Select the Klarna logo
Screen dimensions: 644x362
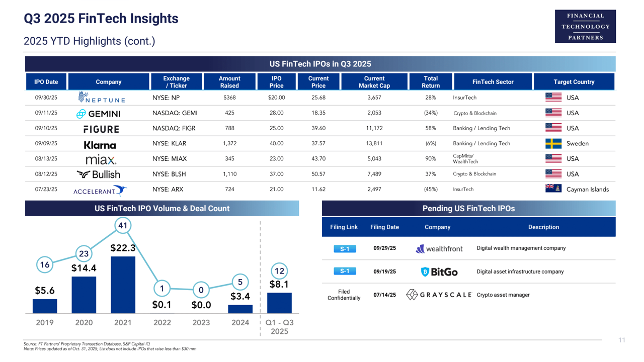coord(100,145)
